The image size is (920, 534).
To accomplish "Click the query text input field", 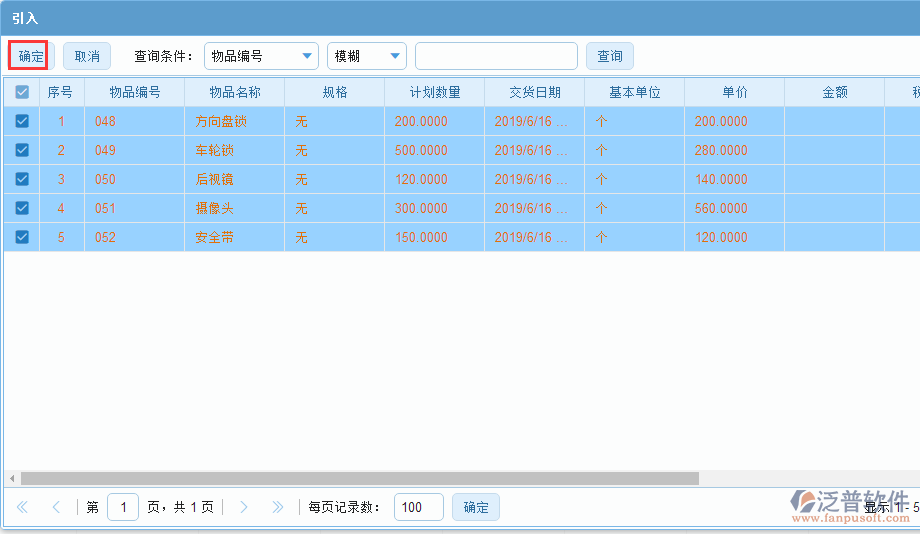I will click(496, 56).
